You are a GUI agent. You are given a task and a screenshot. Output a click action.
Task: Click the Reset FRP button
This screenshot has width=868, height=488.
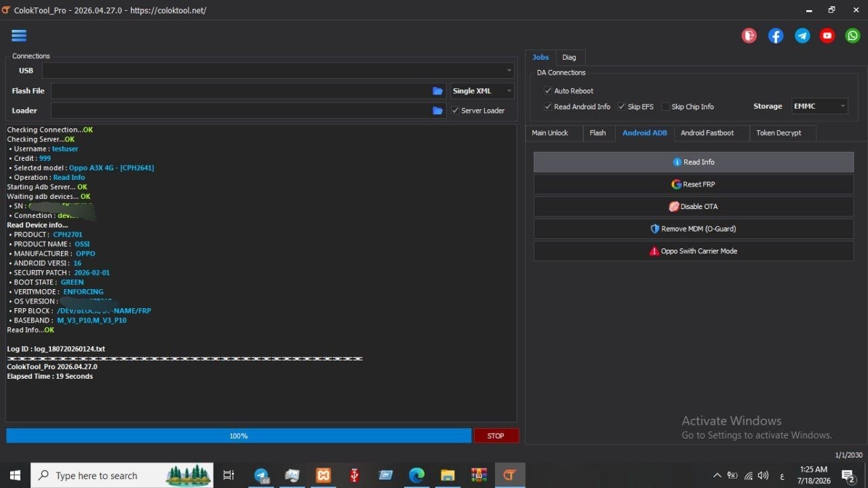(693, 185)
